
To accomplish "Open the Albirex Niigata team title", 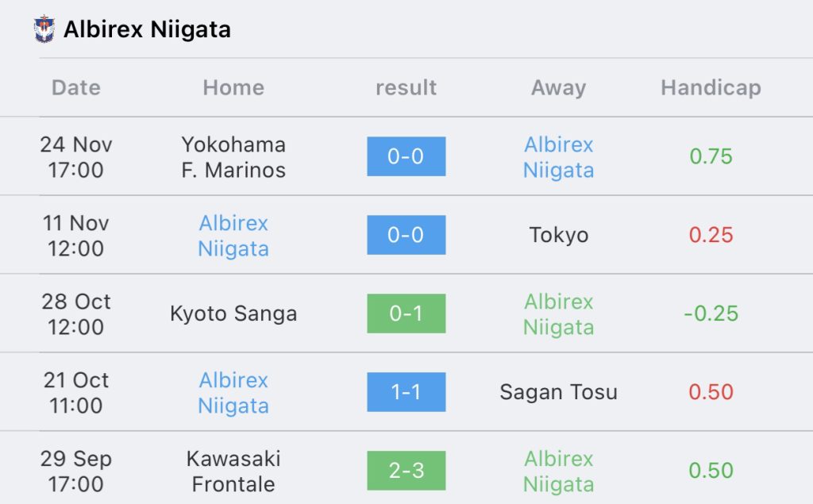I will tap(147, 29).
